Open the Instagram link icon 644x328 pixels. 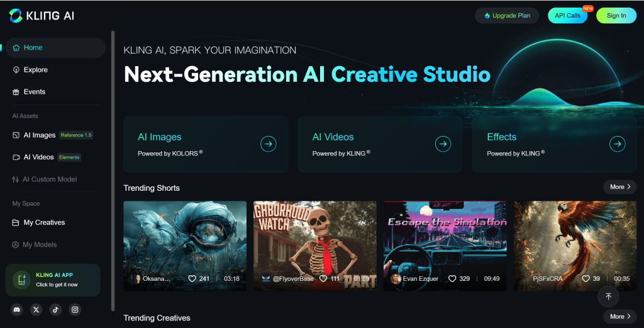(x=75, y=310)
